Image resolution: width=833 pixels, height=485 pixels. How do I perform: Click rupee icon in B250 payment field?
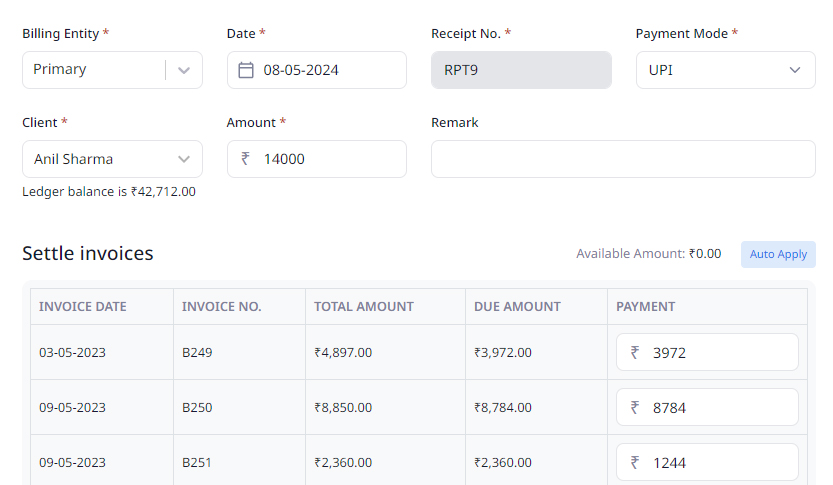[634, 407]
